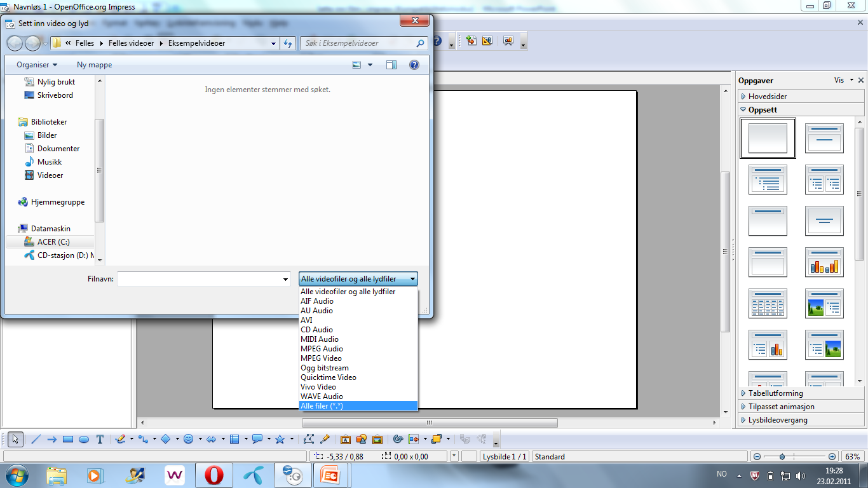Choose 'Quicktime Video' filter option
The image size is (868, 488).
click(358, 377)
